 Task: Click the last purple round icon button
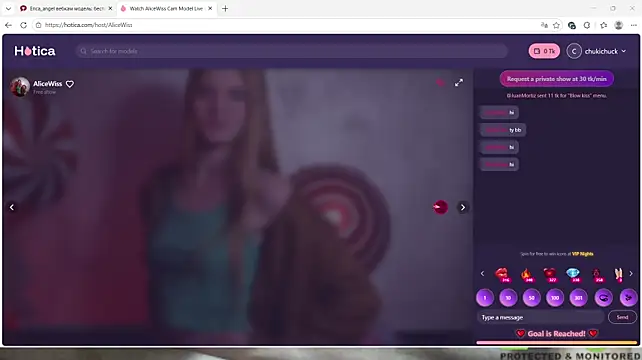coord(628,298)
